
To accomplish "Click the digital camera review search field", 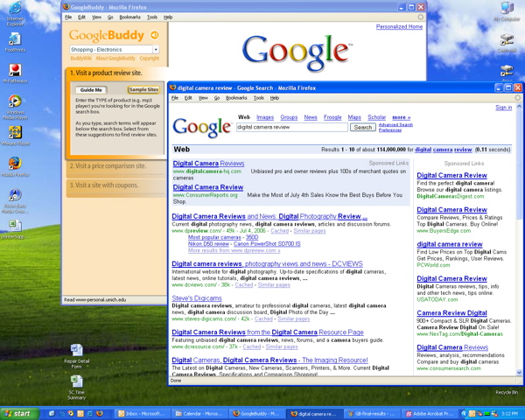I will tap(291, 127).
